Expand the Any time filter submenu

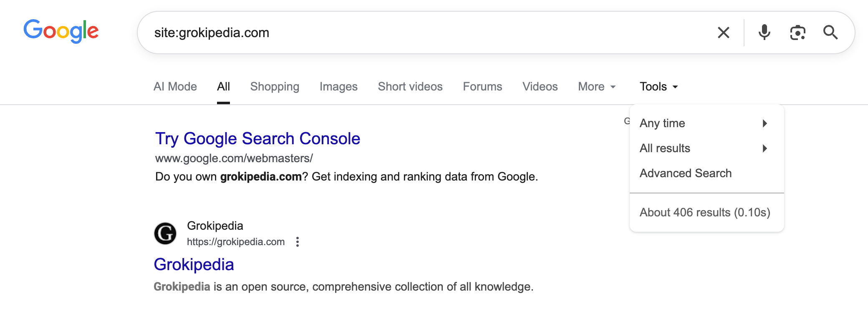click(x=704, y=123)
